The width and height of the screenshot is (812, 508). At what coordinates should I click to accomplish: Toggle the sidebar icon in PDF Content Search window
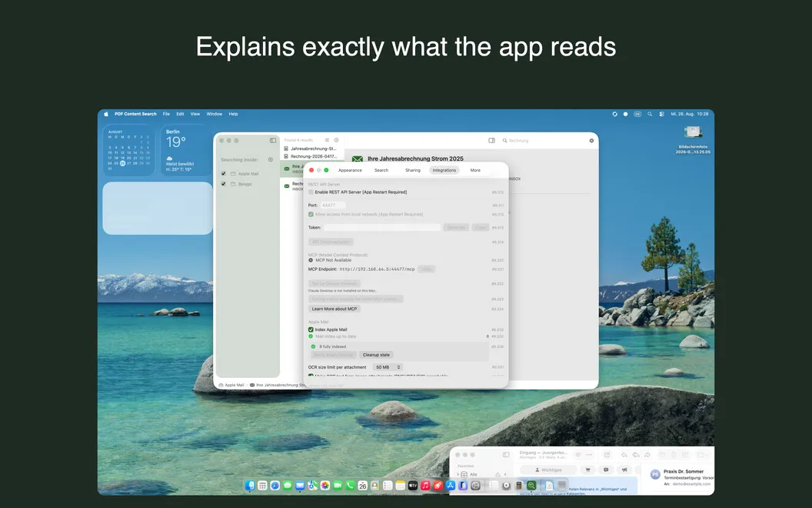273,141
